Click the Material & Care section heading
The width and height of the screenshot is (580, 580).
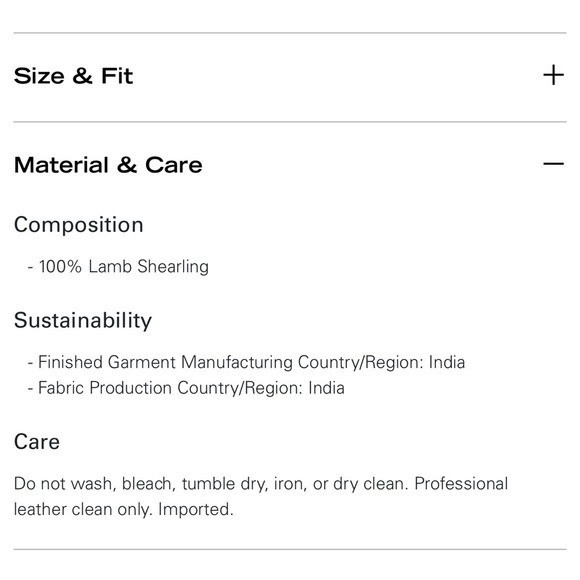coord(108,165)
